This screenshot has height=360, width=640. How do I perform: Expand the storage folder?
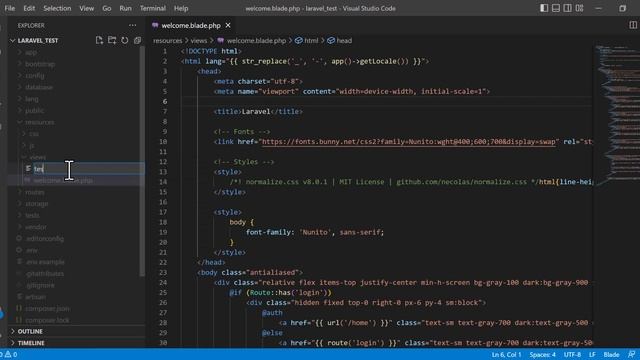[x=36, y=203]
